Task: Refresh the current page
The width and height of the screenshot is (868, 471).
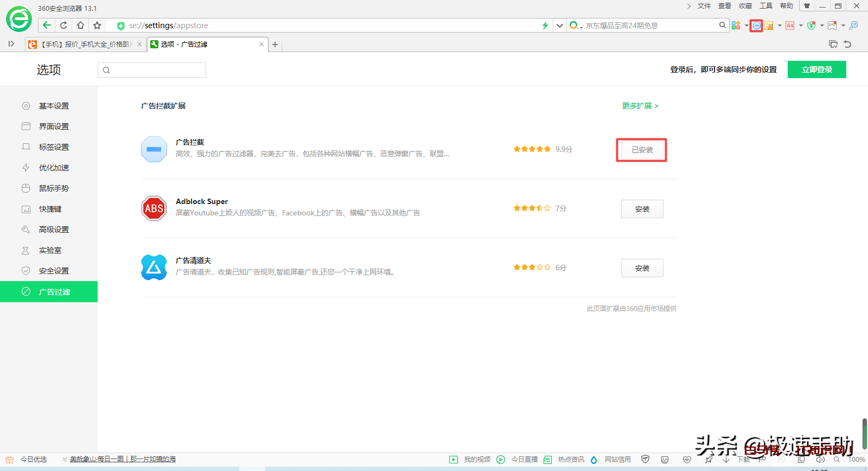Action: point(63,26)
